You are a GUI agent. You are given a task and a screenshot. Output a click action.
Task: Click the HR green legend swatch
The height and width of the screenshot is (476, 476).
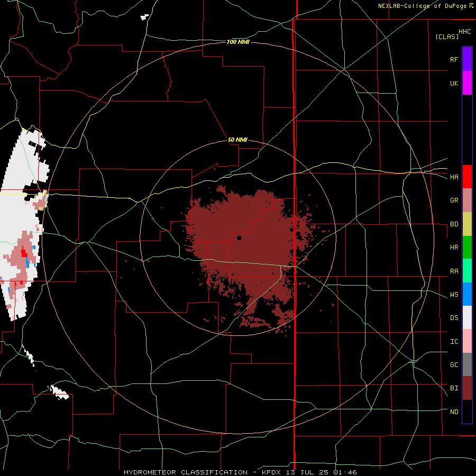pyautogui.click(x=467, y=248)
